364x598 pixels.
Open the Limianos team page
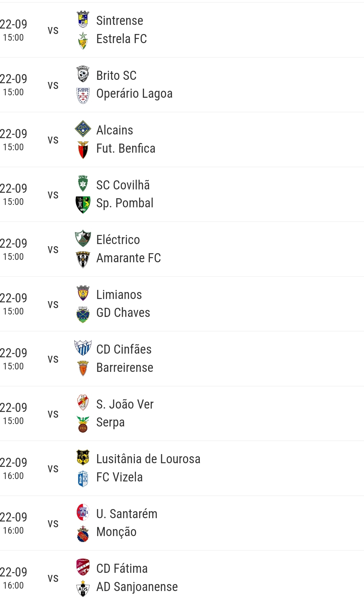tap(119, 295)
